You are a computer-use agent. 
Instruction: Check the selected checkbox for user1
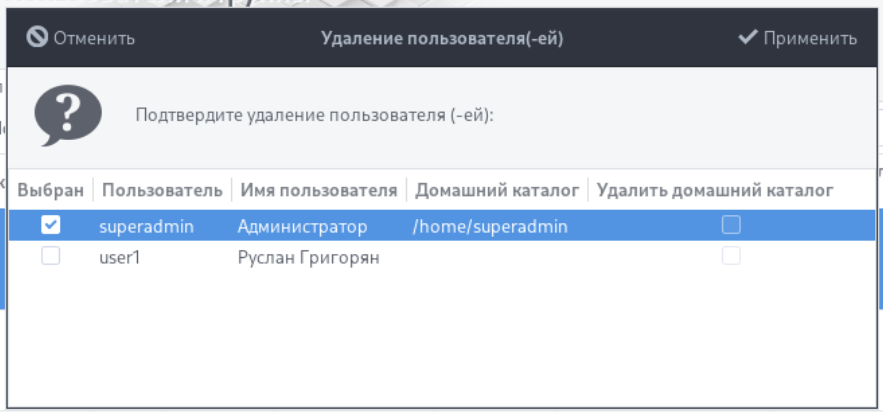point(50,256)
